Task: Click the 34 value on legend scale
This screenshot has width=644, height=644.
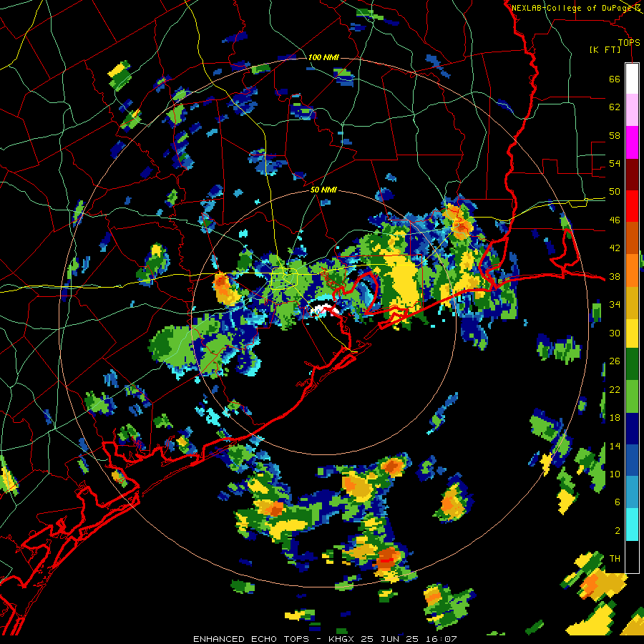Action: point(615,305)
